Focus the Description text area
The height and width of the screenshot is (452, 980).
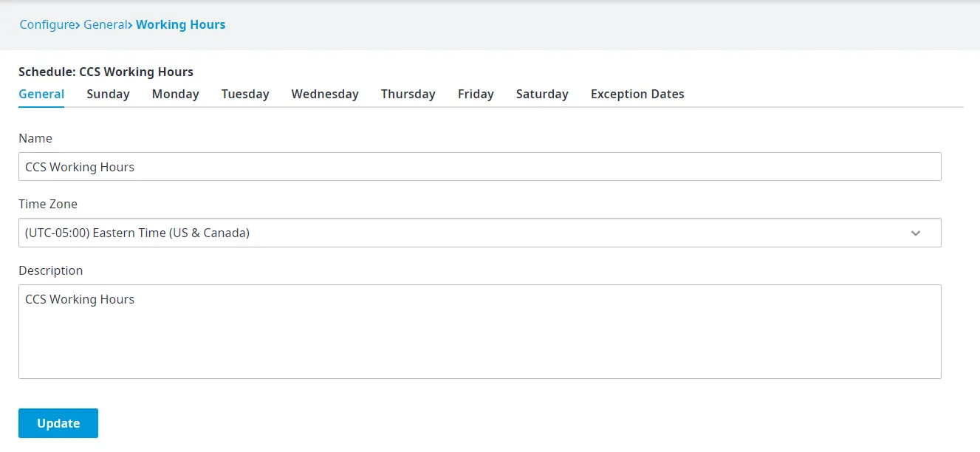coord(480,332)
